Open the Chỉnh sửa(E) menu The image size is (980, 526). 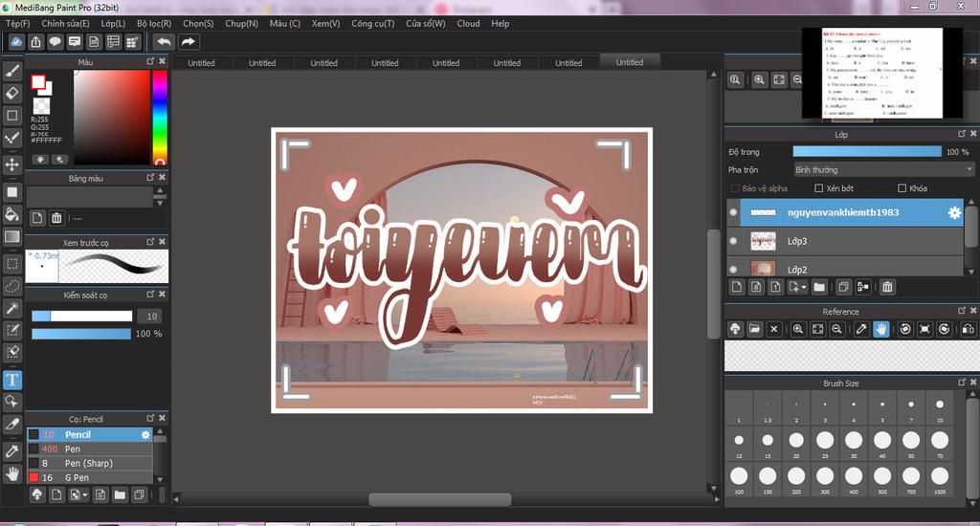tap(66, 23)
